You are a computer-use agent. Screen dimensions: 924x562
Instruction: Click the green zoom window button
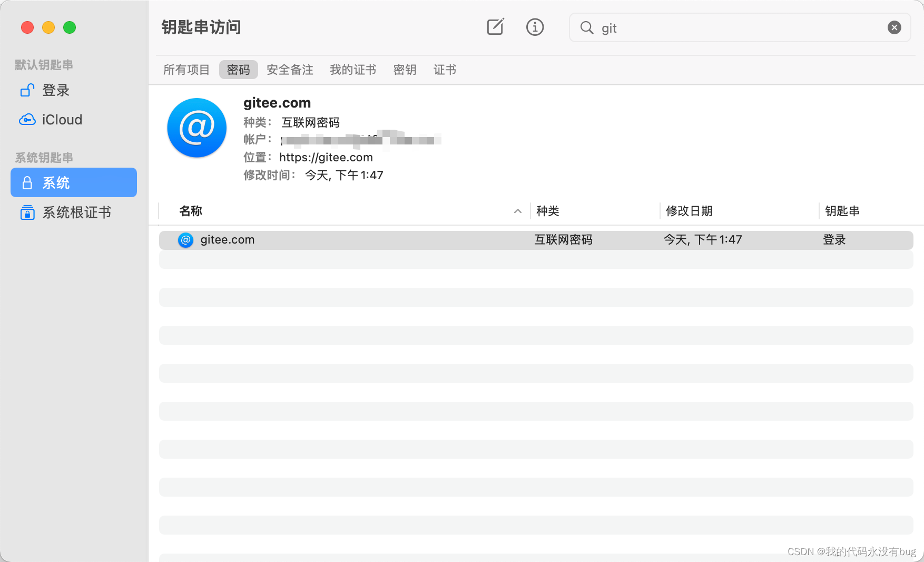(70, 27)
